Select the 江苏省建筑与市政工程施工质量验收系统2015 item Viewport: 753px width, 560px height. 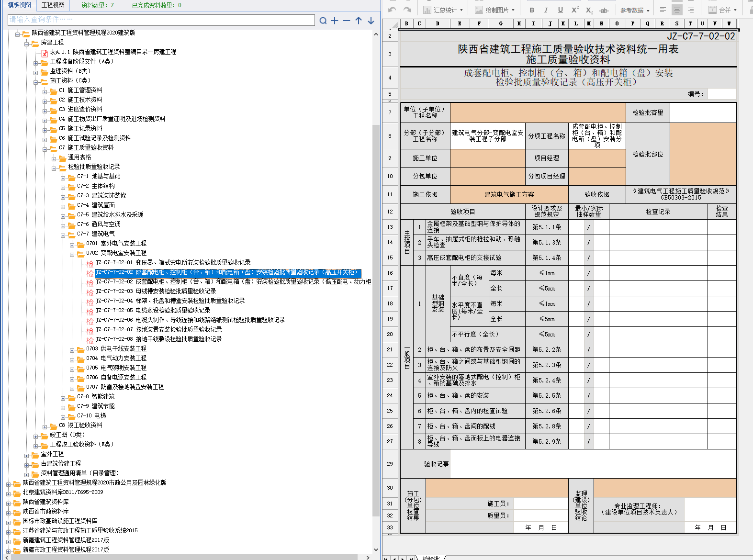pyautogui.click(x=80, y=530)
